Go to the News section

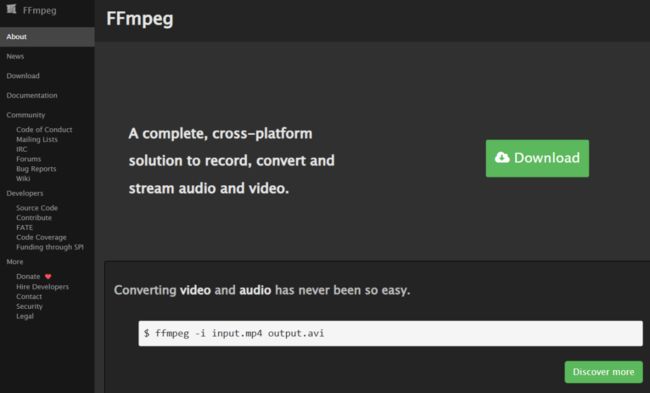point(15,56)
